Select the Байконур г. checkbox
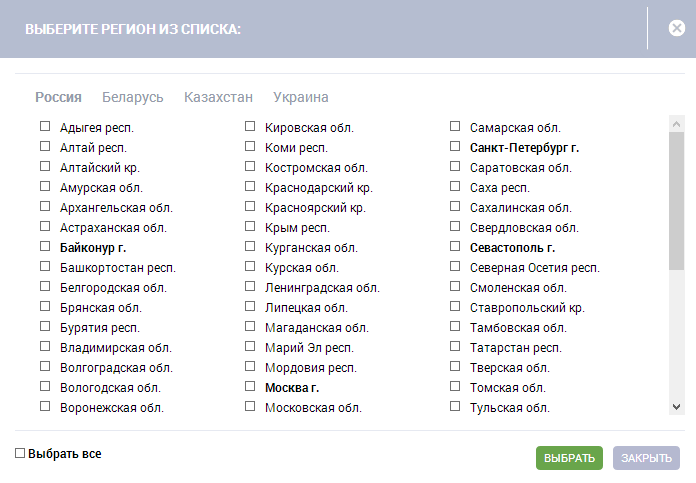Screen dimensions: 696x483 (x=45, y=247)
